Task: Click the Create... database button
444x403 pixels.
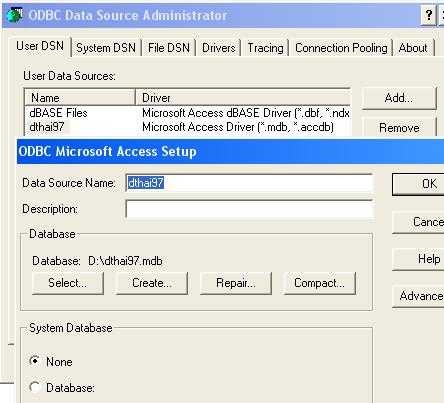Action: 152,283
